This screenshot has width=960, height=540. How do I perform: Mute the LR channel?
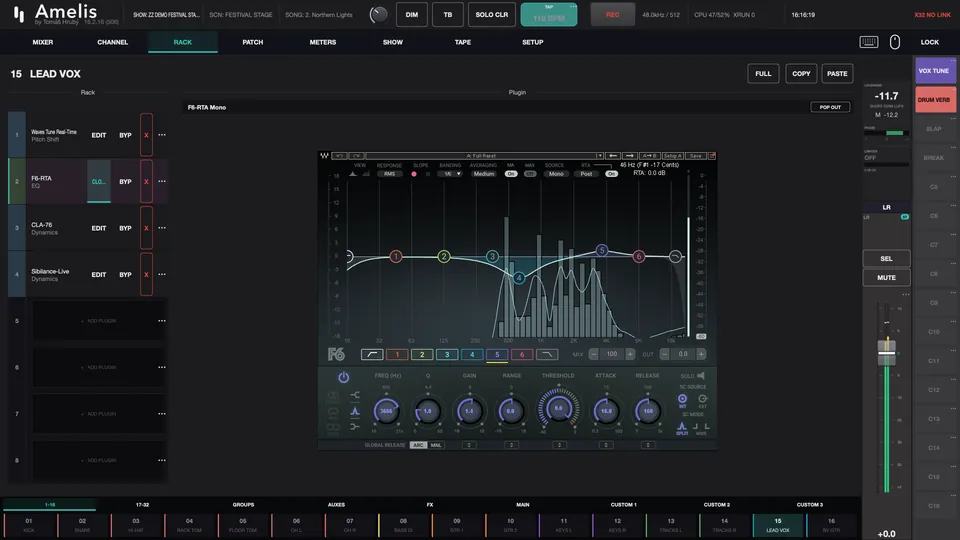(886, 277)
